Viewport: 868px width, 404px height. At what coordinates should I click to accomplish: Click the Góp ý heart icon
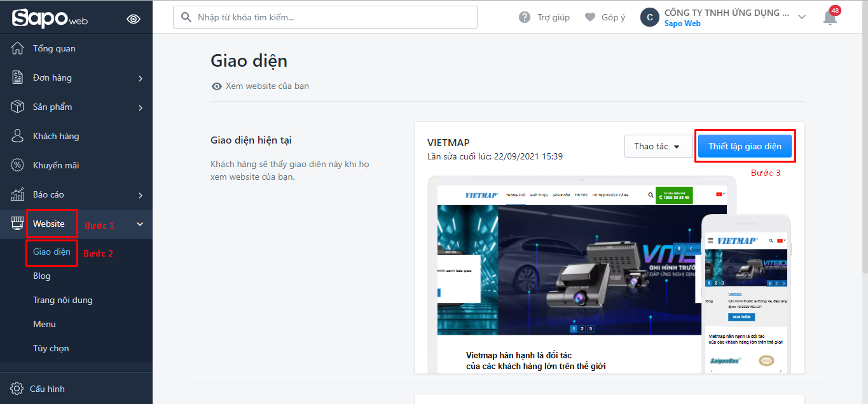tap(590, 17)
